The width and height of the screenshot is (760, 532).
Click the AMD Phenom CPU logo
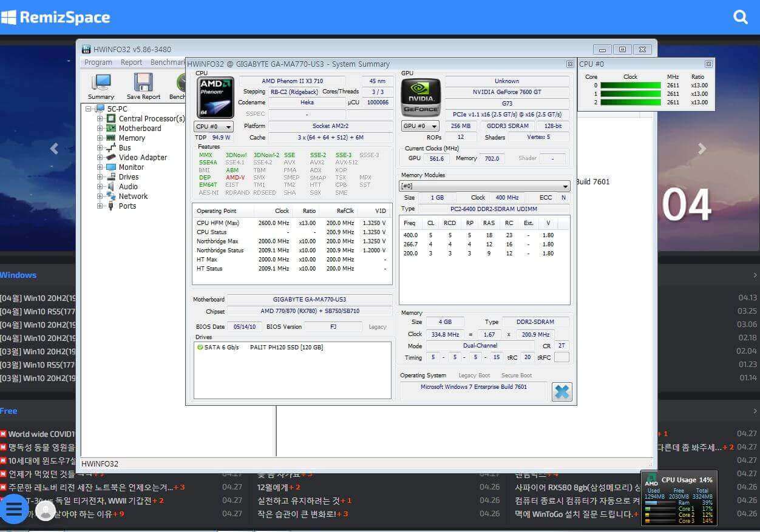click(215, 98)
